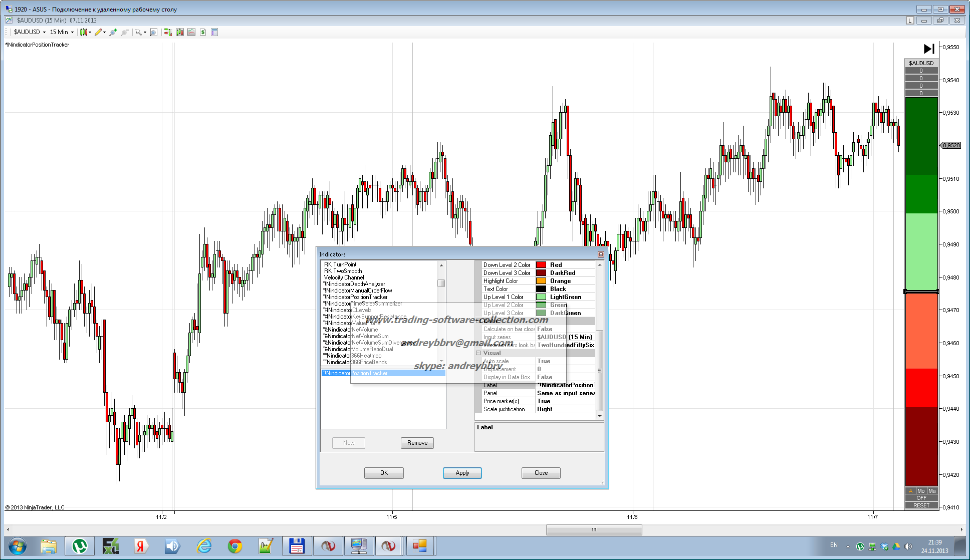970x560 pixels.
Task: Click the Apply button
Action: [x=462, y=473]
